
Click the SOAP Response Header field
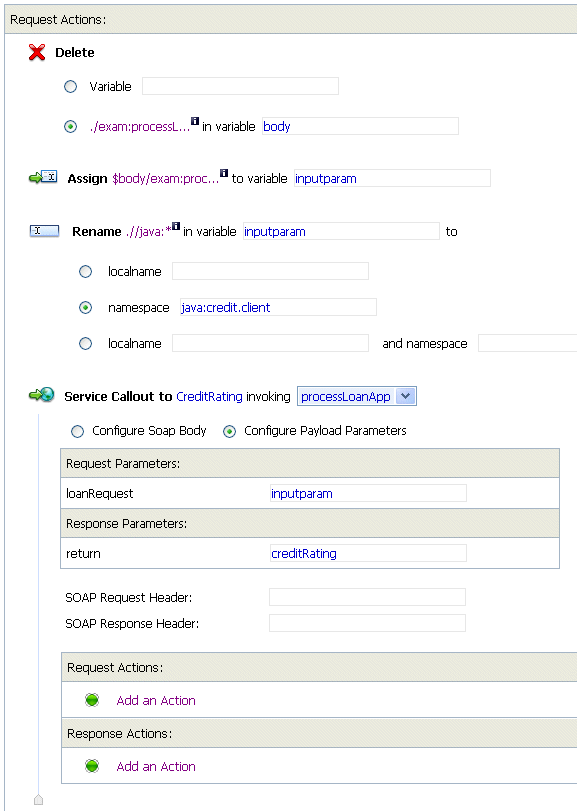(x=368, y=623)
